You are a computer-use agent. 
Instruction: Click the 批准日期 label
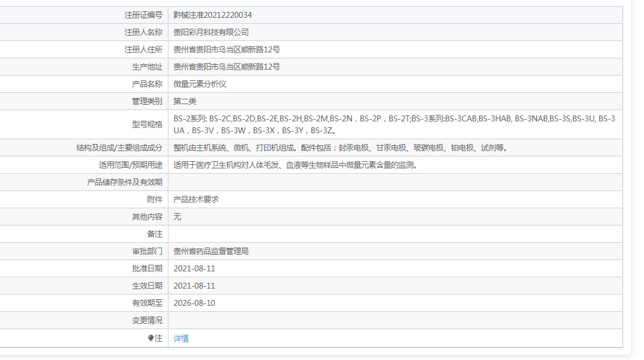coord(147,268)
